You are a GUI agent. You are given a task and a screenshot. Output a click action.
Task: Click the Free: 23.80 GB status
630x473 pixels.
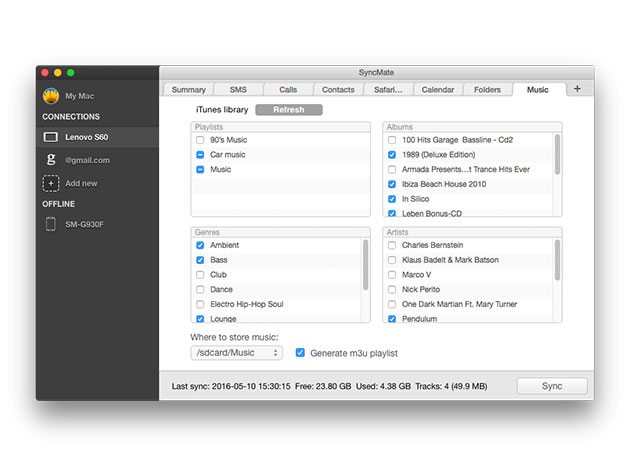tap(323, 386)
